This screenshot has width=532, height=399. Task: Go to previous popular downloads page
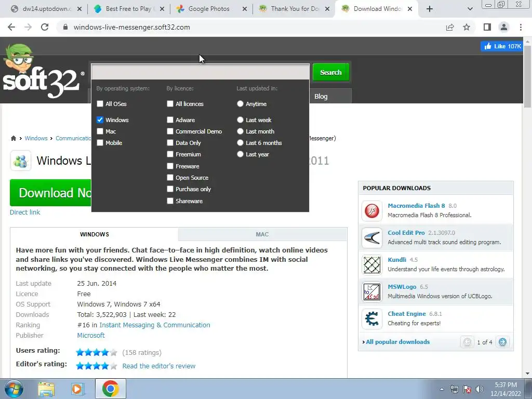[467, 342]
